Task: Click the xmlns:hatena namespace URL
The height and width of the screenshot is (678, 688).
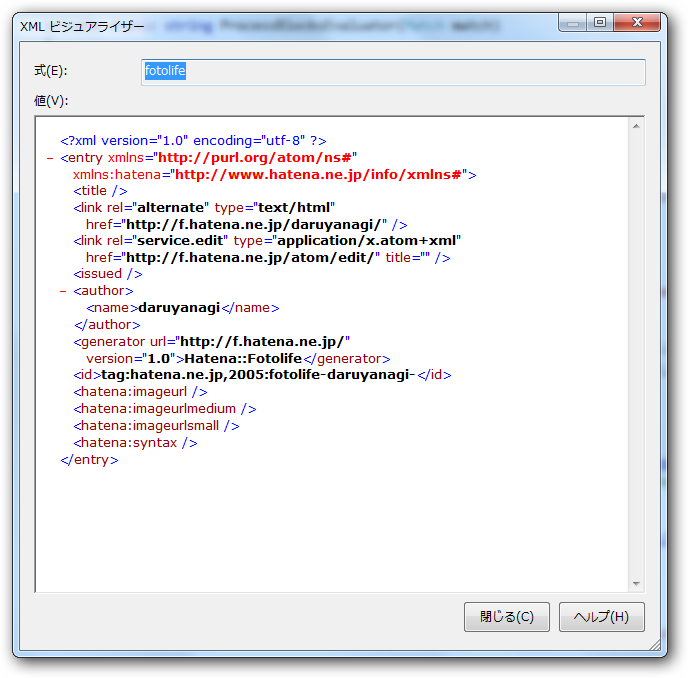Action: 318,175
